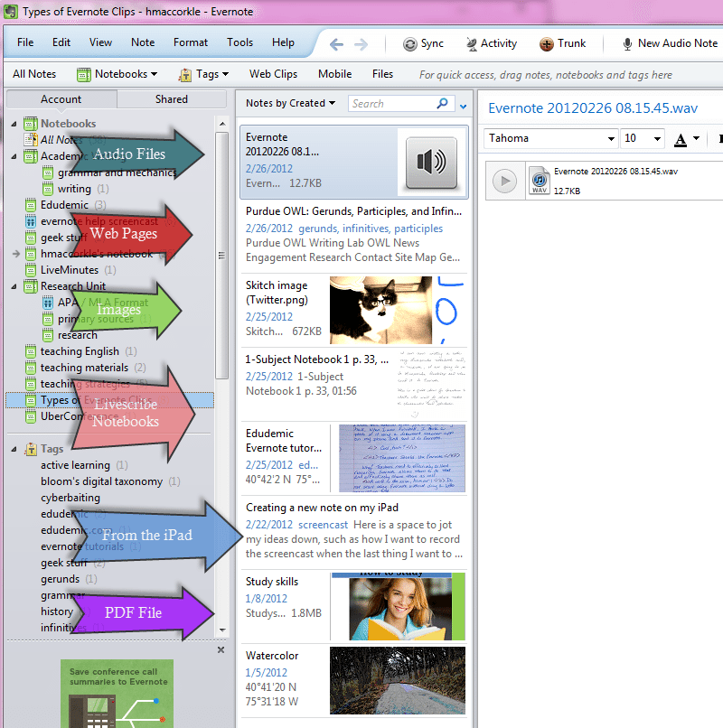Open font color dropdown arrow
Image resolution: width=723 pixels, height=728 pixels.
pyautogui.click(x=696, y=138)
